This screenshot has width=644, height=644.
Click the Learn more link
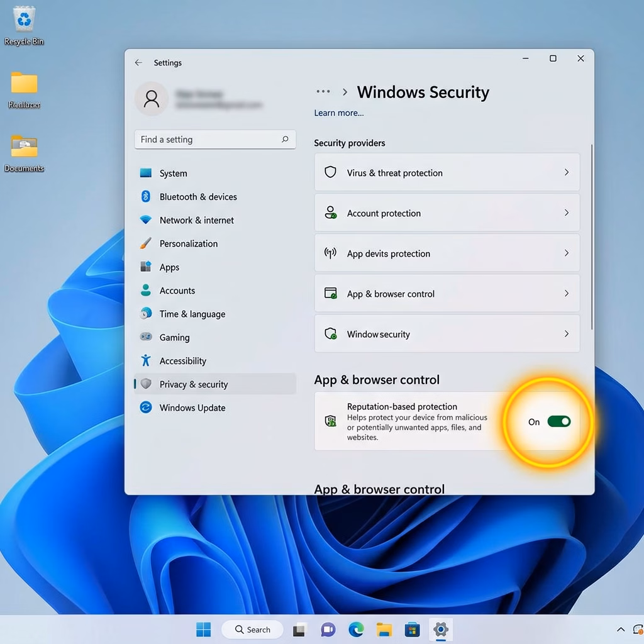[338, 113]
